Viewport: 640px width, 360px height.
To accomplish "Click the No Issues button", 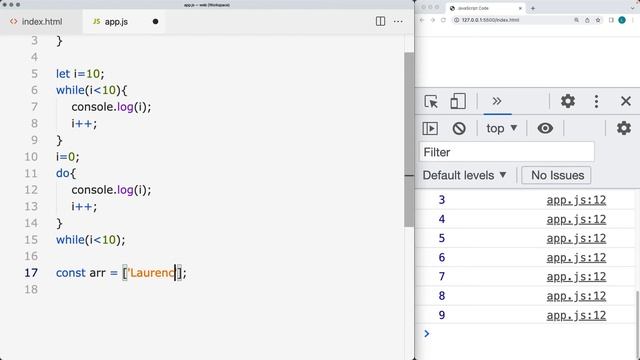I will coord(556,176).
